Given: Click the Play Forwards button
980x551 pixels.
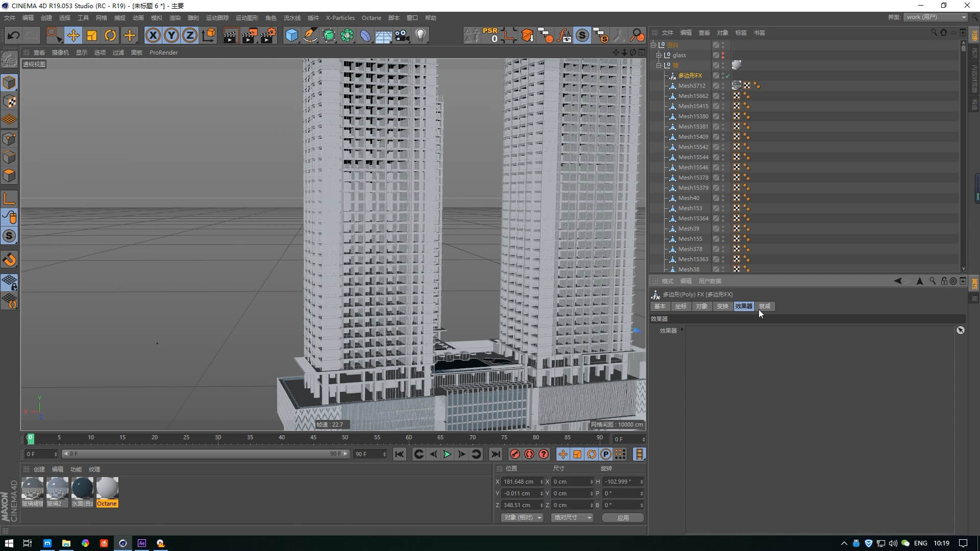Looking at the screenshot, I should coord(447,454).
